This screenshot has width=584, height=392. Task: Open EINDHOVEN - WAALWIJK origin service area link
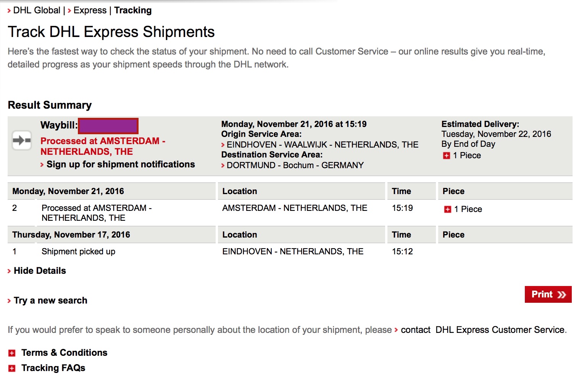point(323,145)
